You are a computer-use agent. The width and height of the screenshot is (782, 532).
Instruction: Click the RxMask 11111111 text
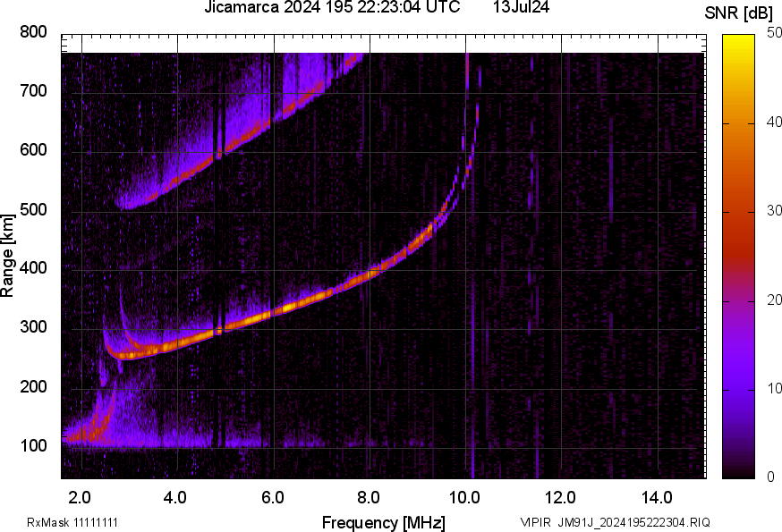pos(72,522)
